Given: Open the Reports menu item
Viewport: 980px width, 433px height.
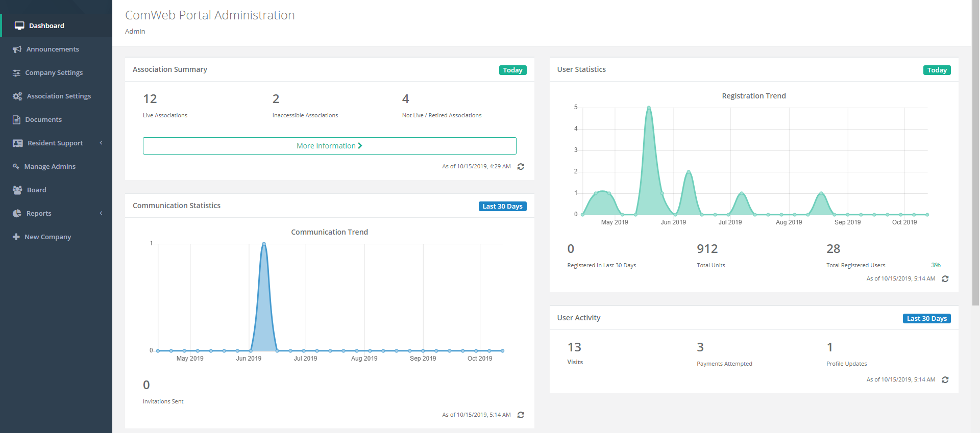Looking at the screenshot, I should [39, 214].
